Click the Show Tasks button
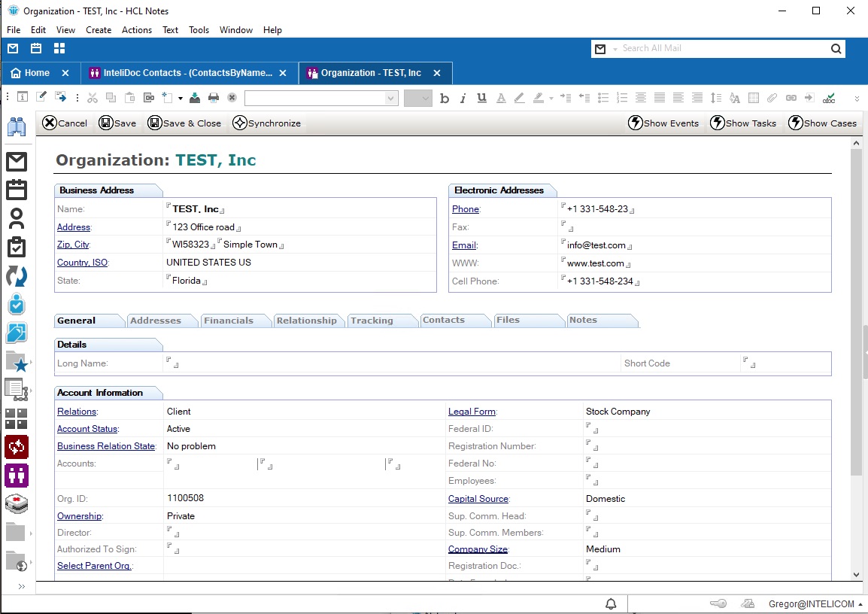This screenshot has height=614, width=868. [x=743, y=123]
